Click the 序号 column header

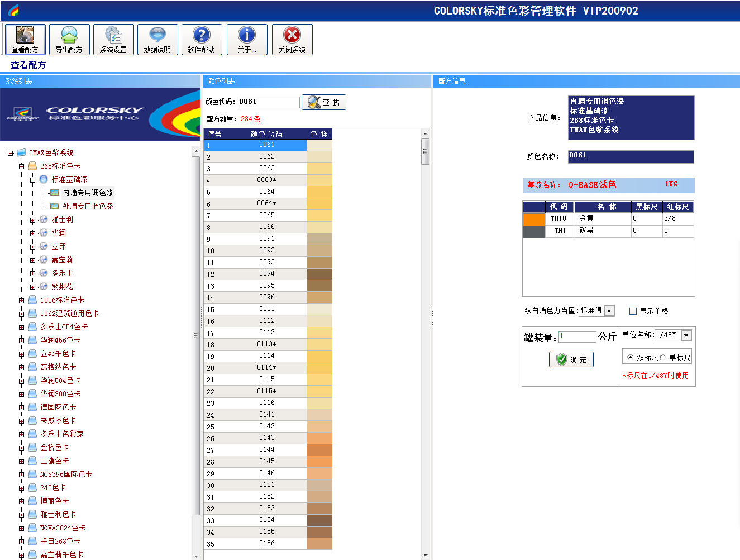pos(215,134)
